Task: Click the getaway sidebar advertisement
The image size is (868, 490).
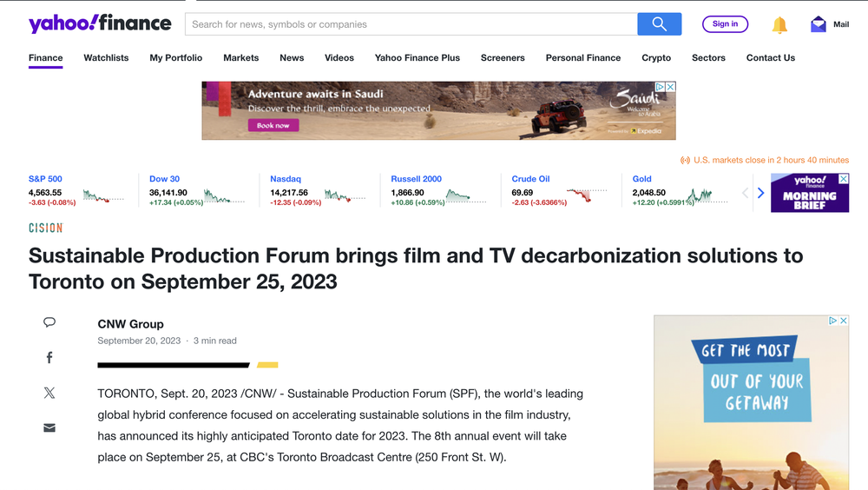Action: pyautogui.click(x=751, y=402)
